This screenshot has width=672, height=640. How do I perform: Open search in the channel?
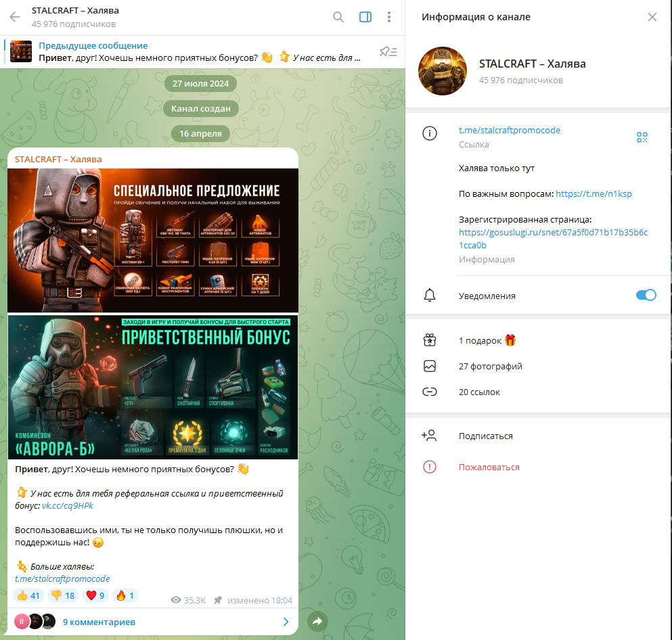click(x=338, y=17)
